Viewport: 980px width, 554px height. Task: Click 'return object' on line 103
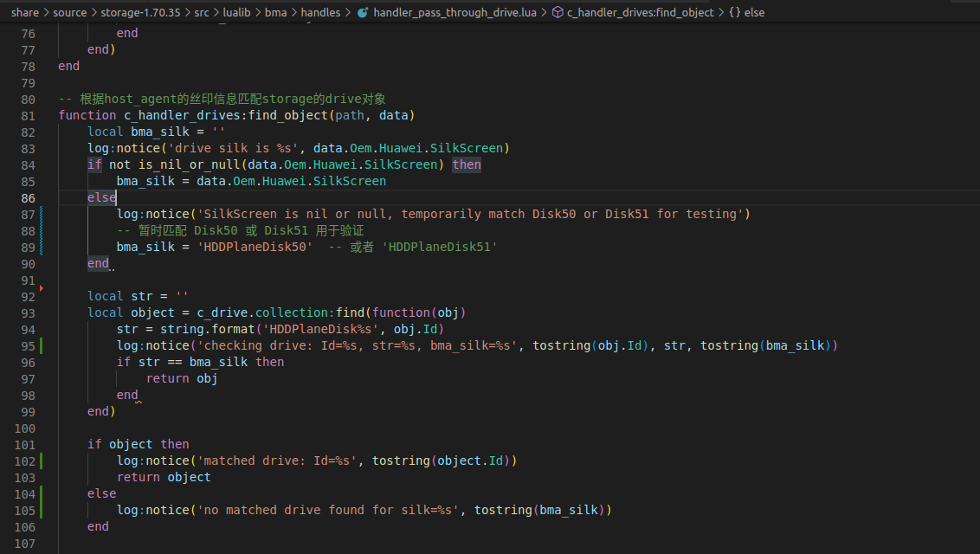pos(164,477)
